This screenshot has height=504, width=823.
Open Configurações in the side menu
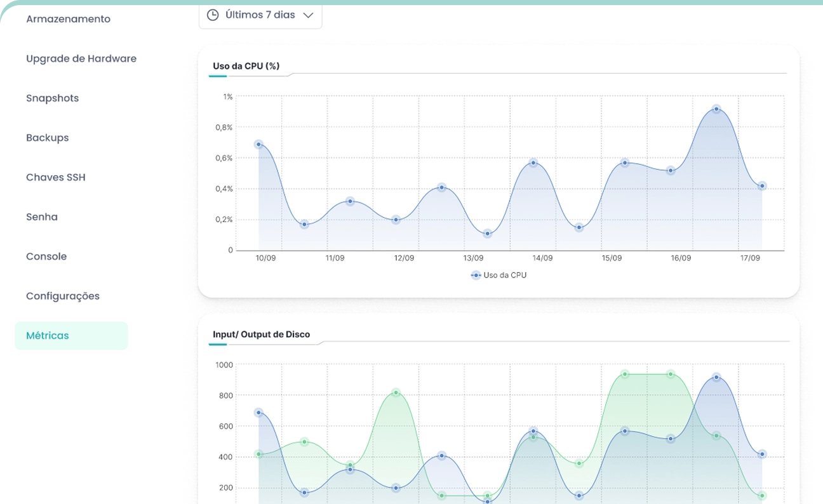click(63, 296)
